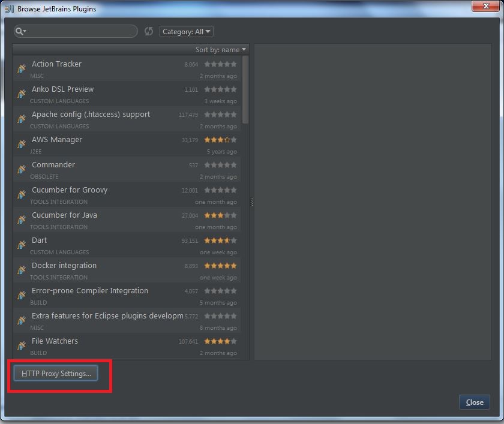504x424 pixels.
Task: Click the star rating for Docker integration
Action: 221,266
